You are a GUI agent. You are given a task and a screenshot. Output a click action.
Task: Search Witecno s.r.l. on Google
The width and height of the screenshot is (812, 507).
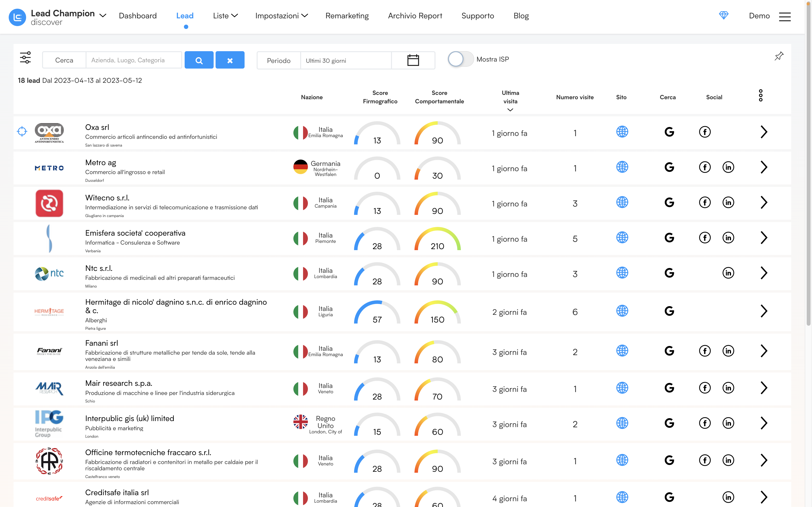point(669,202)
